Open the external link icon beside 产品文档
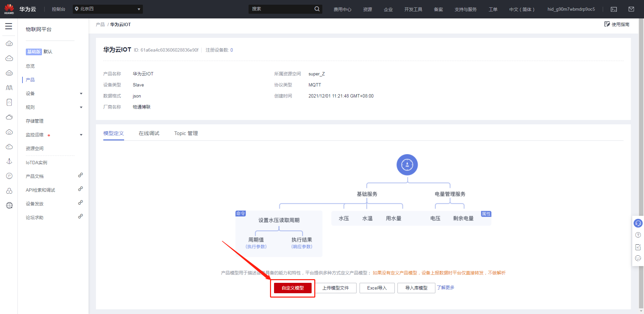Image resolution: width=644 pixels, height=314 pixels. point(80,175)
